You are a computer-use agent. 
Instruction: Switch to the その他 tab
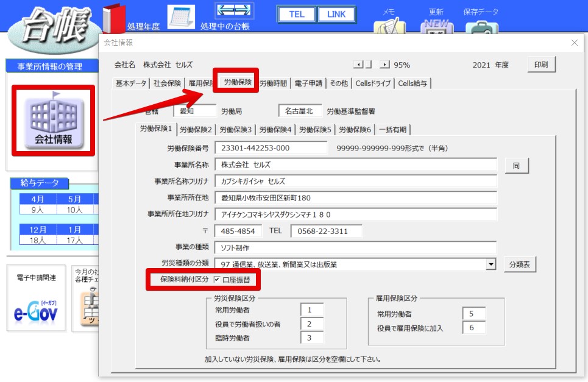tap(339, 83)
